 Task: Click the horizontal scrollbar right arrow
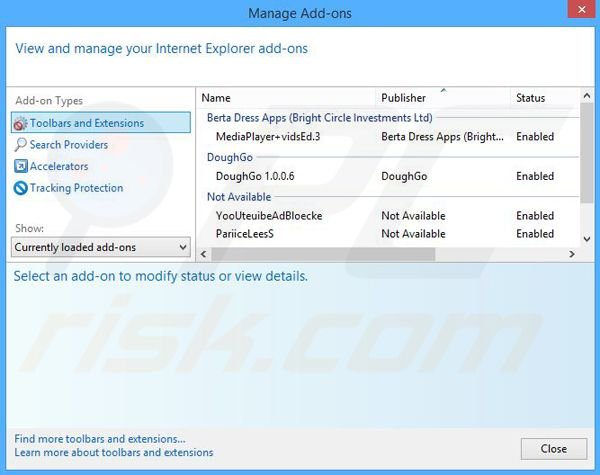tap(572, 254)
